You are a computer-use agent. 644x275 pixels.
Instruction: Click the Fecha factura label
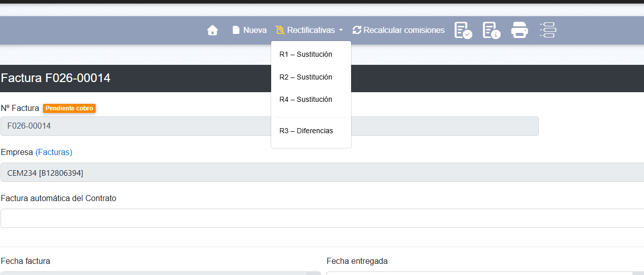click(x=25, y=261)
